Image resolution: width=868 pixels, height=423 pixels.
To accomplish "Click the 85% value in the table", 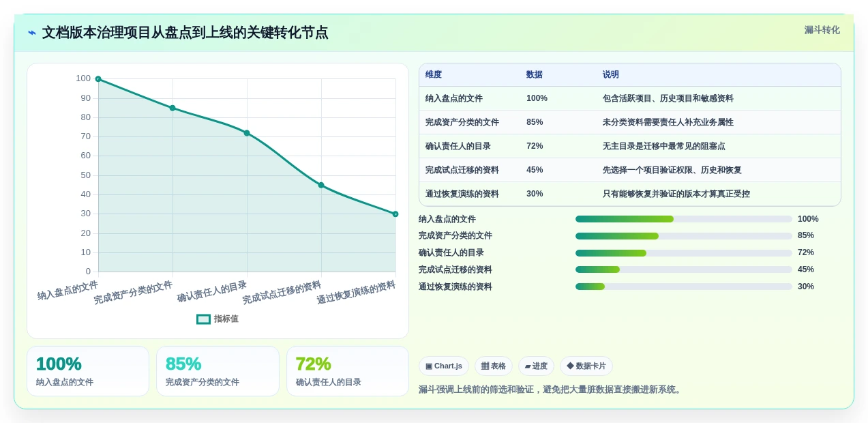I will [535, 122].
